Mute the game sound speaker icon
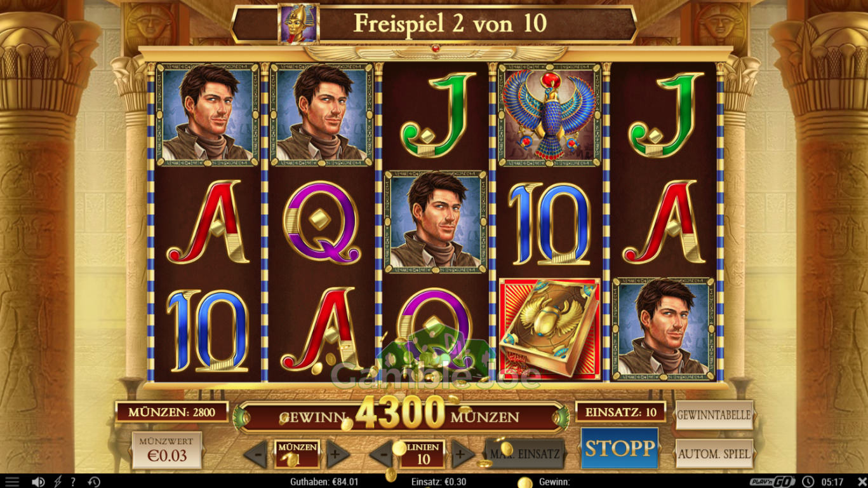868x488 pixels. (38, 482)
